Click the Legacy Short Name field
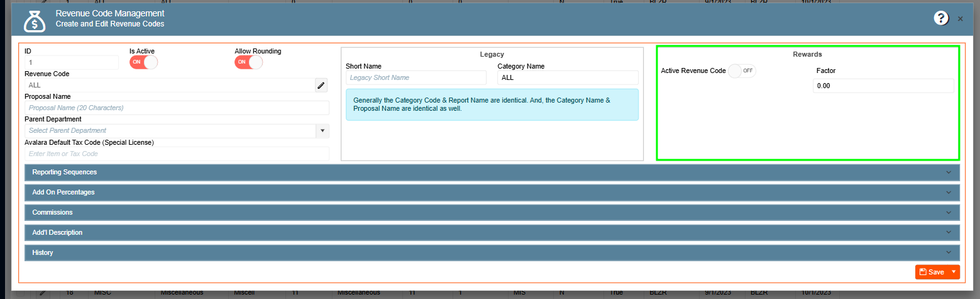This screenshot has height=299, width=980. tap(416, 77)
